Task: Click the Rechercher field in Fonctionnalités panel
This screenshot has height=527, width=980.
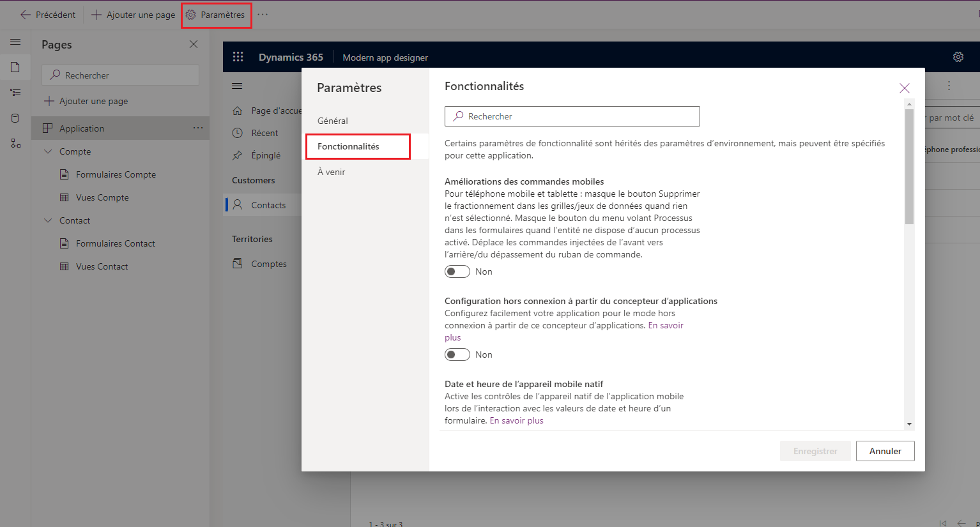Action: tap(572, 116)
